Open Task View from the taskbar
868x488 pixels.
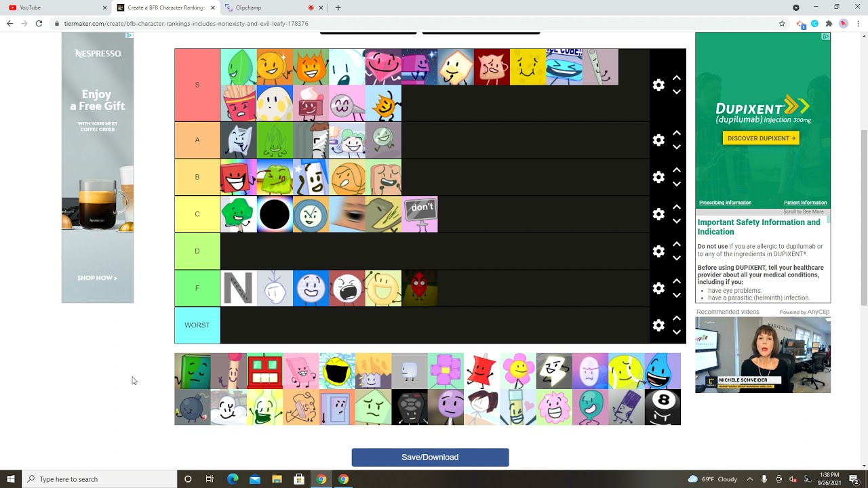click(x=210, y=479)
